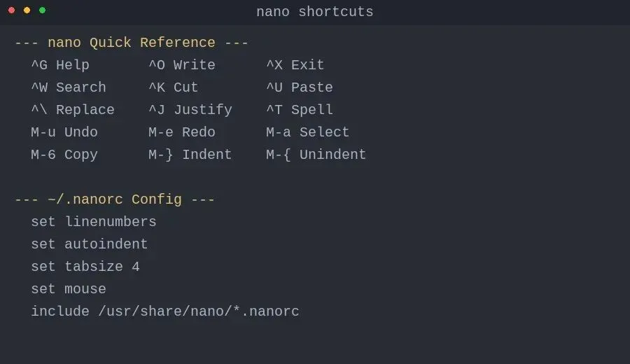Click the '^W Search' shortcut text
Screen dimensions: 630x364
click(x=69, y=87)
